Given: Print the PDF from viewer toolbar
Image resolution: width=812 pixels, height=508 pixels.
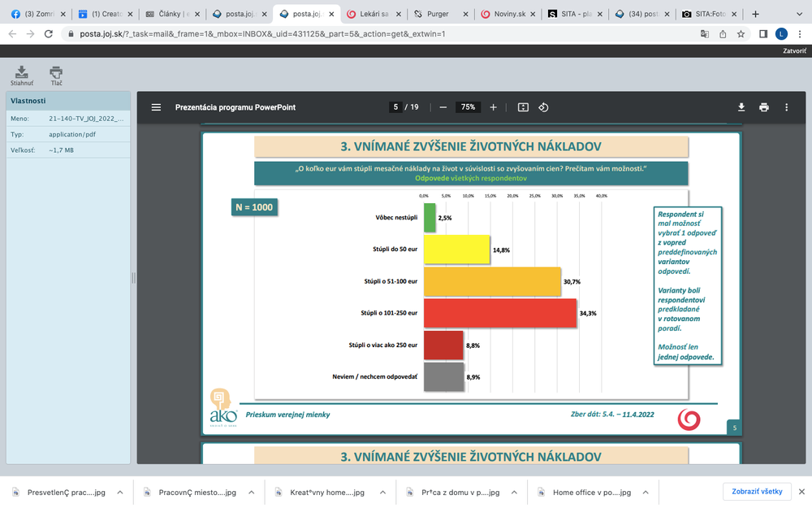Looking at the screenshot, I should (x=764, y=107).
